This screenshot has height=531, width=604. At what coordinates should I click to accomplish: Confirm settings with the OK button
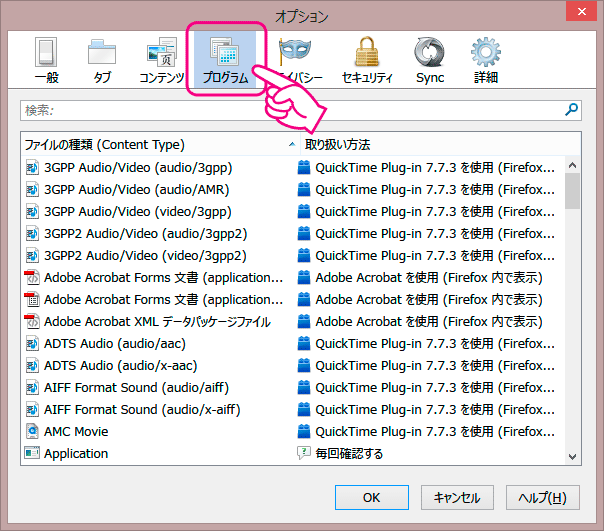pos(372,497)
